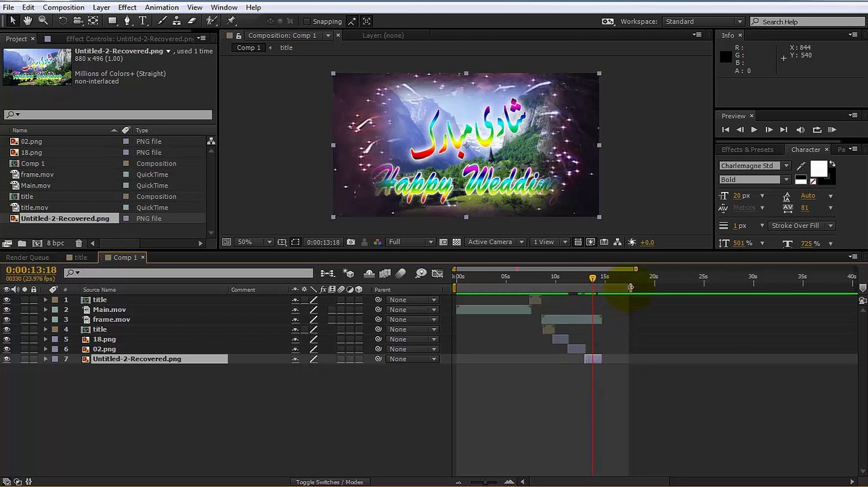
Task: Select the Horizontal Type tool
Action: pyautogui.click(x=144, y=21)
